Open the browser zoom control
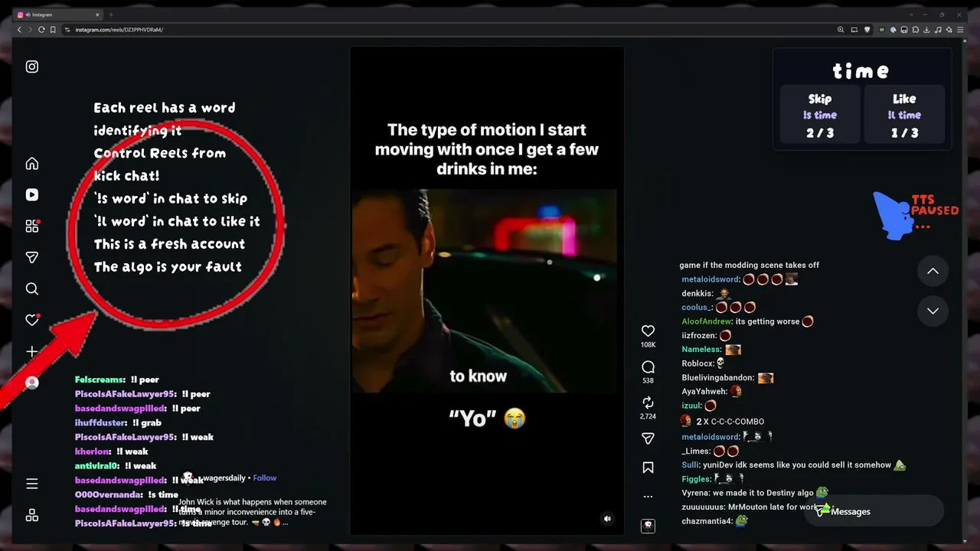The image size is (980, 551). click(x=841, y=30)
